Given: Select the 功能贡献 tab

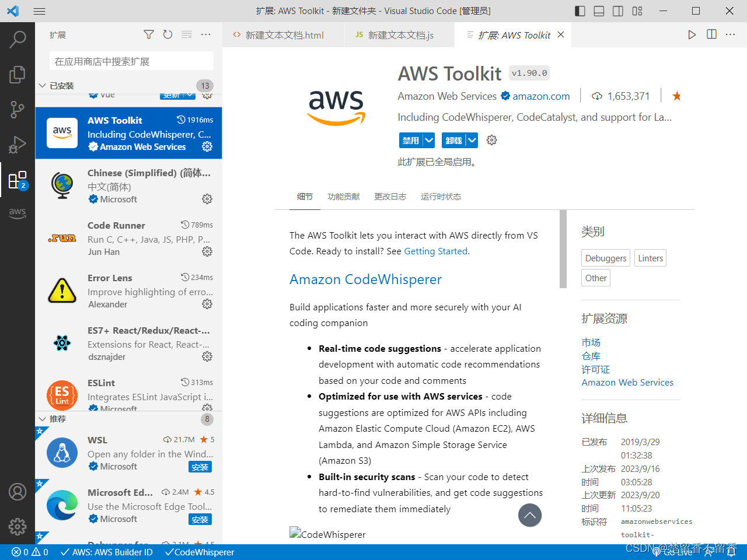Looking at the screenshot, I should pos(344,197).
